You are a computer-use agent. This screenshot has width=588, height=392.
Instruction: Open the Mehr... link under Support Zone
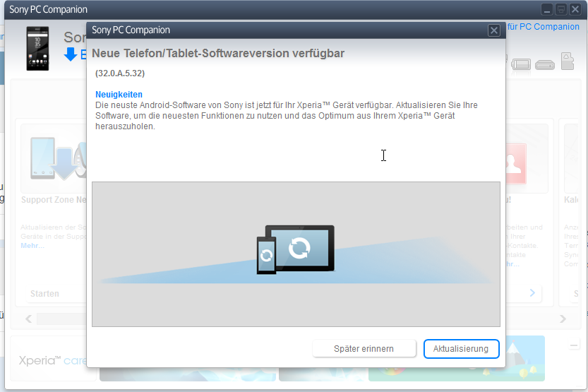coord(32,246)
